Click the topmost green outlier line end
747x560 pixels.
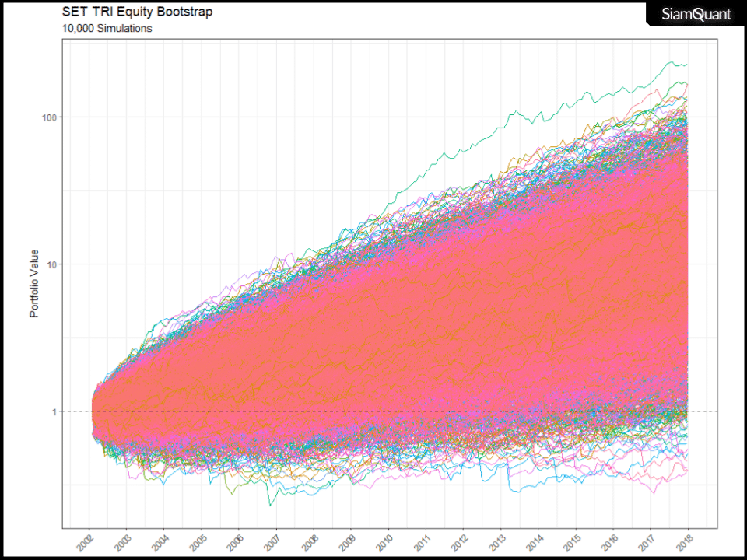[685, 65]
